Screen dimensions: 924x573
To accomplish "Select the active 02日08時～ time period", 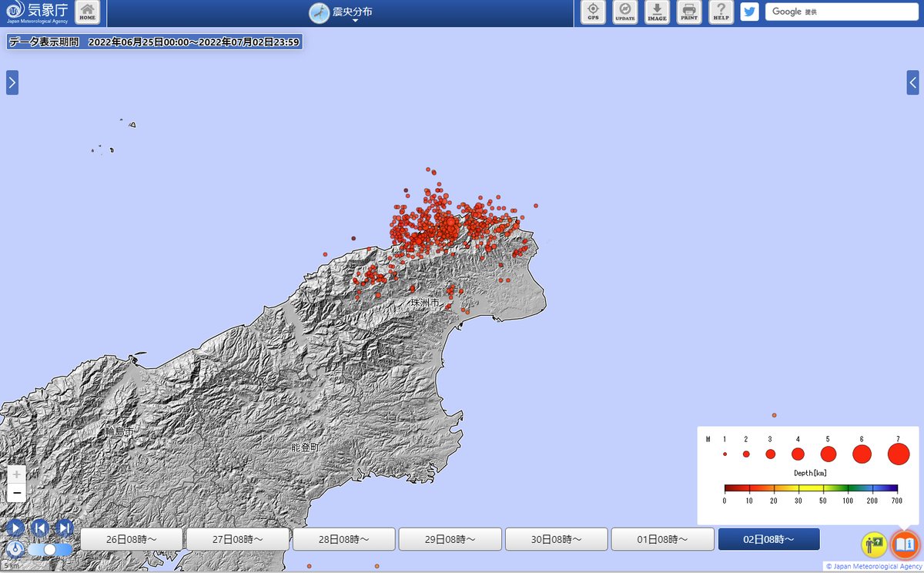I will point(769,539).
